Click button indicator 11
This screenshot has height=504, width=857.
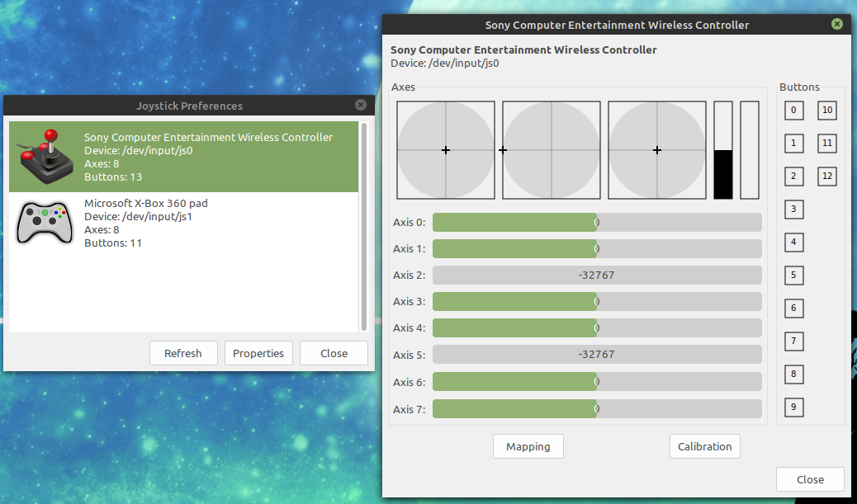tap(827, 143)
